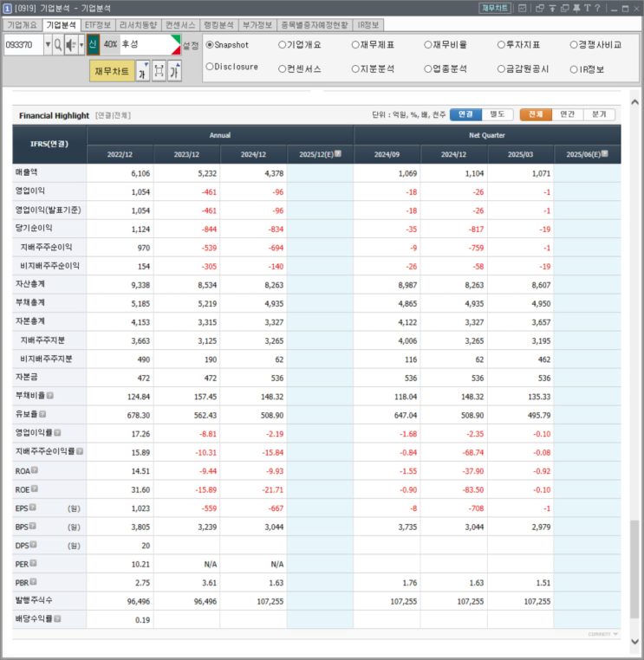Switch to the 컨센서스 tab
Screen dimensions: 644x660
180,25
